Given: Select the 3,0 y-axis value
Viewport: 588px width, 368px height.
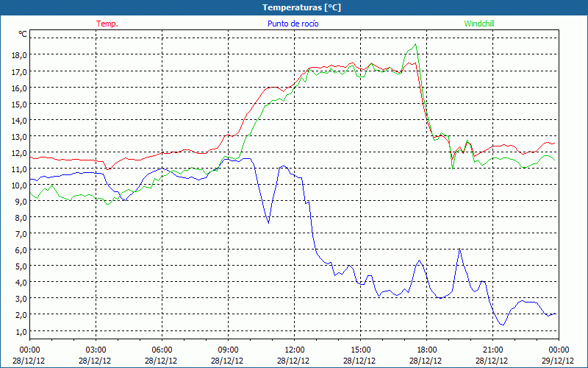Looking at the screenshot, I should click(x=21, y=299).
